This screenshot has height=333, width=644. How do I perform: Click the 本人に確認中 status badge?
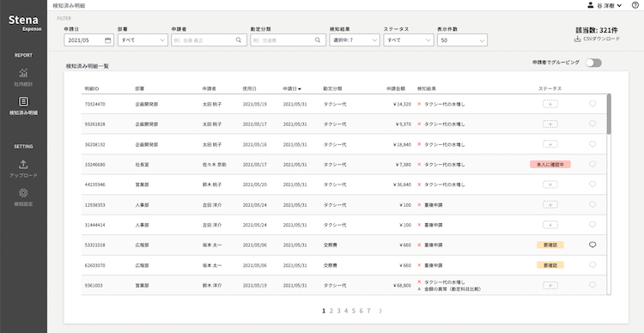pos(550,164)
